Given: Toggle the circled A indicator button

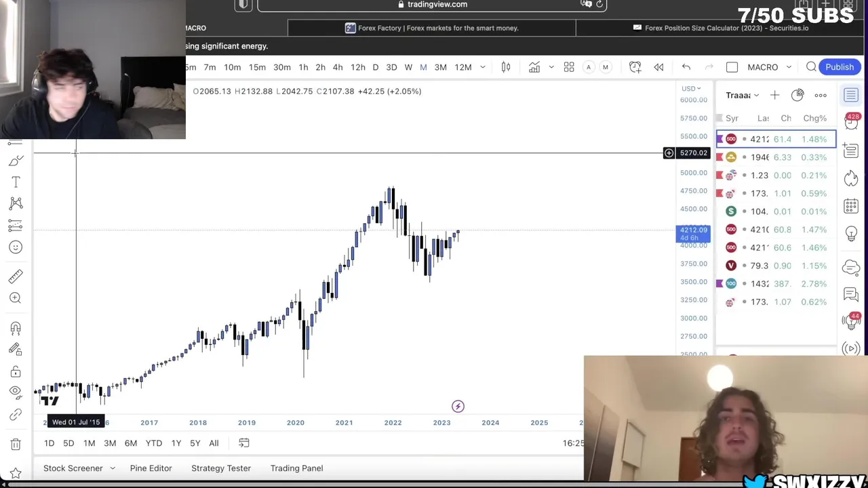Looking at the screenshot, I should [x=589, y=67].
